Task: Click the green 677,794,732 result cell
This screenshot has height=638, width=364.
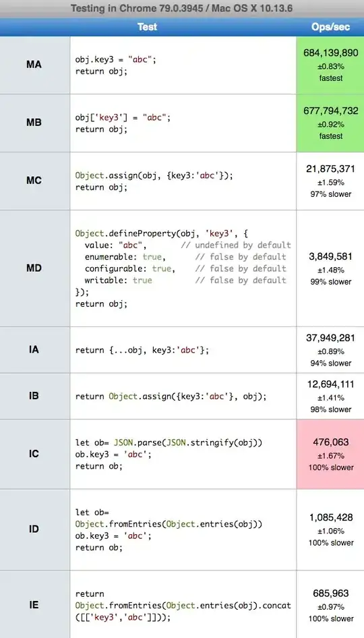Action: [x=330, y=123]
